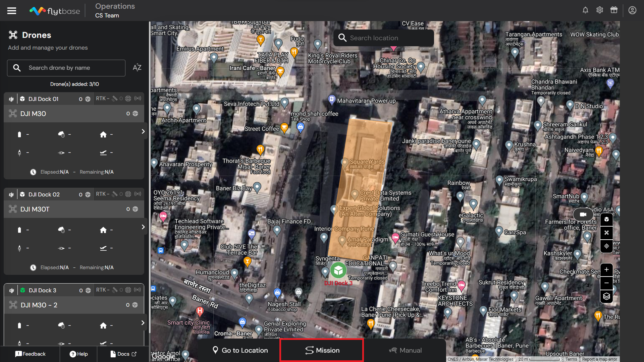Open the gift rewards icon
The width and height of the screenshot is (644, 362).
(614, 10)
